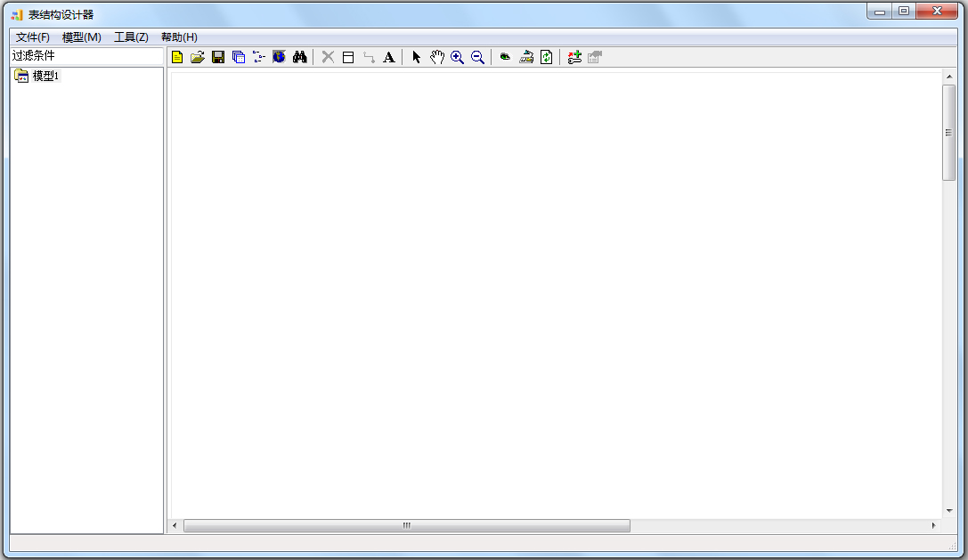The image size is (968, 560).
Task: Maximize the 表结构设计器 window
Action: pyautogui.click(x=904, y=11)
